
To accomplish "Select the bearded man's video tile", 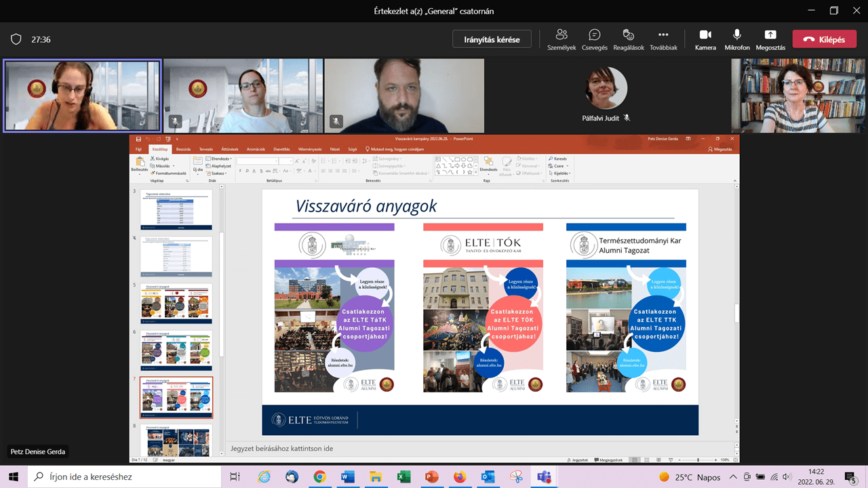I will pos(404,96).
